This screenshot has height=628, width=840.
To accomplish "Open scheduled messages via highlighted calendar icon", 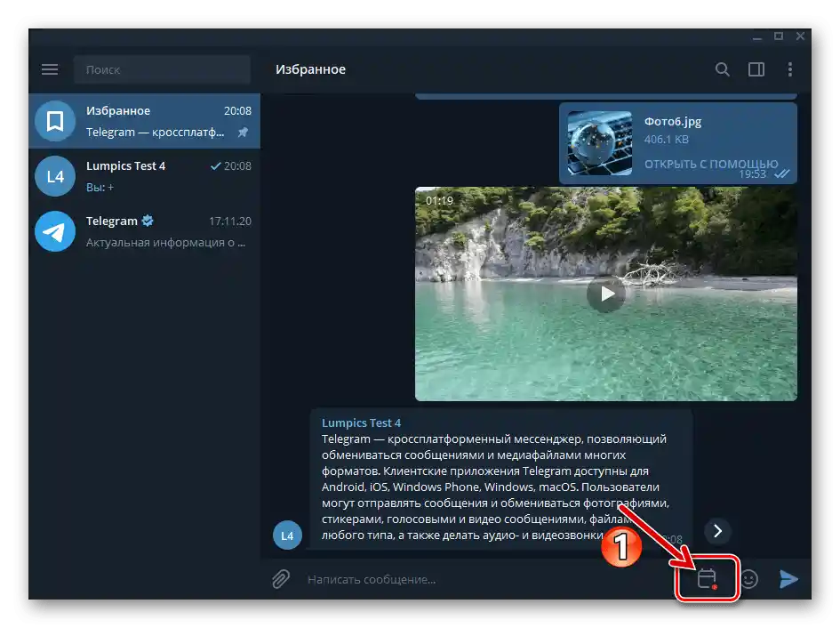I will point(706,578).
